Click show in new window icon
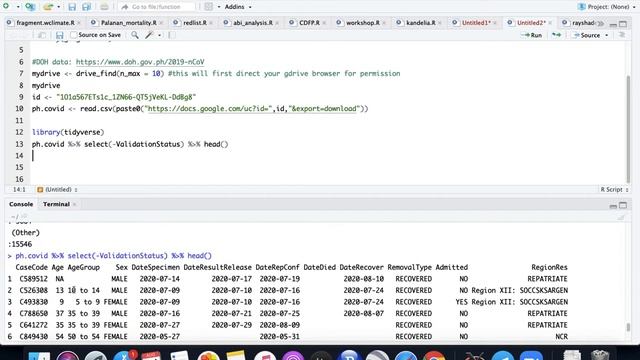 (x=41, y=36)
